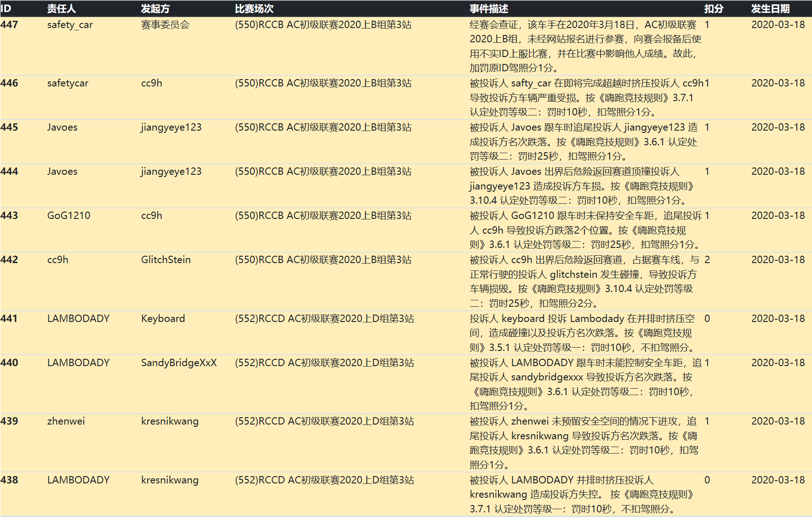Select ID cell 444
Viewport: 812px width, 517px height.
[9, 172]
